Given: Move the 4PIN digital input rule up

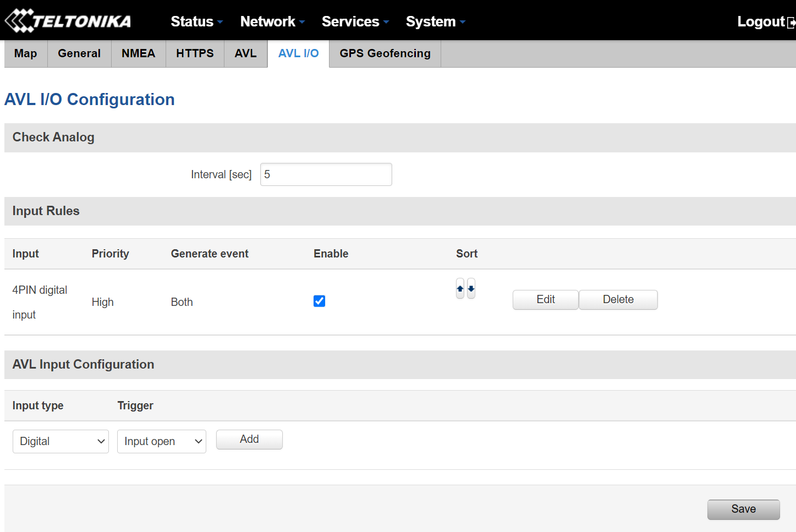Looking at the screenshot, I should (460, 288).
